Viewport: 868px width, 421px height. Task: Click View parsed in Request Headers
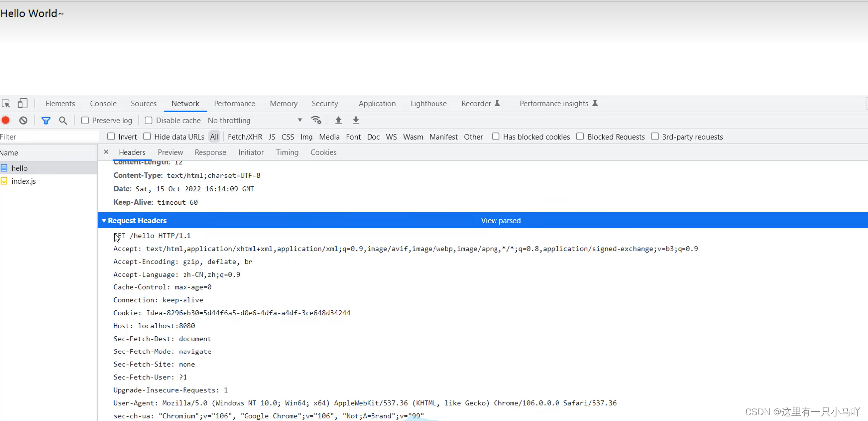coord(501,220)
